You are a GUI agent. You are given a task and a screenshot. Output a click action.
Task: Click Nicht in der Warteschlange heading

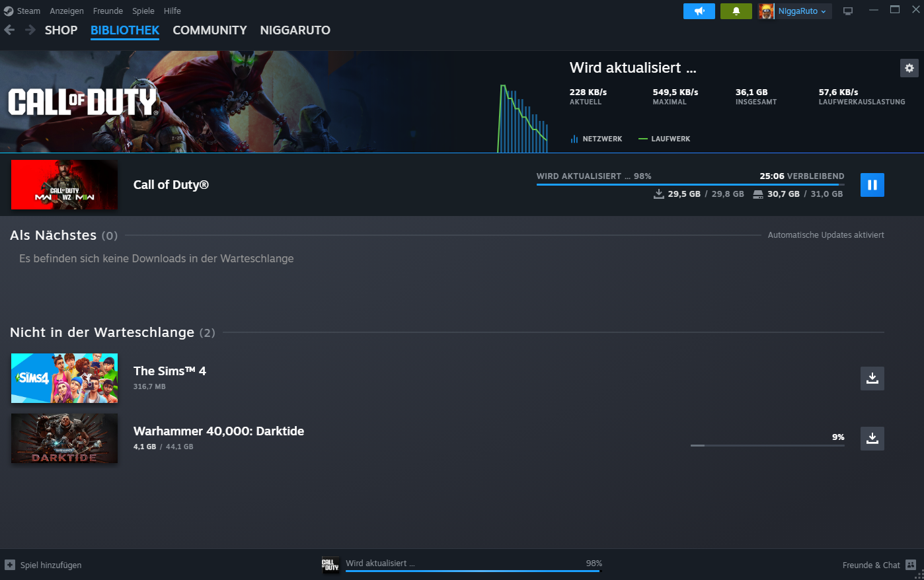click(x=102, y=332)
